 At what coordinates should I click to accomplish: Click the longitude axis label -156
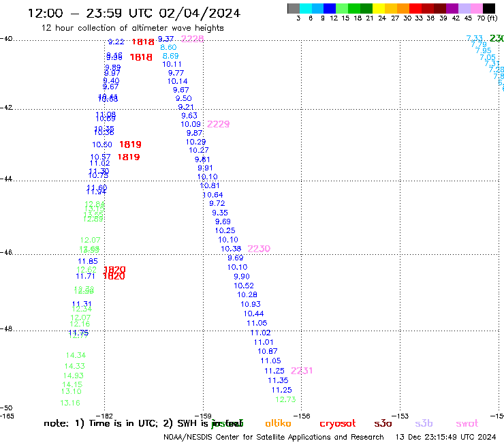coord(302,416)
